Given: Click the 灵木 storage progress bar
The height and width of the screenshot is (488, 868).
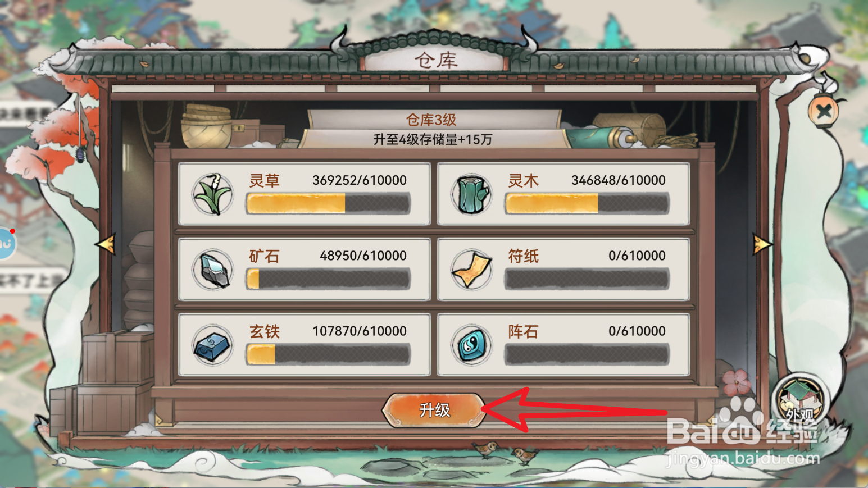Looking at the screenshot, I should pos(587,204).
